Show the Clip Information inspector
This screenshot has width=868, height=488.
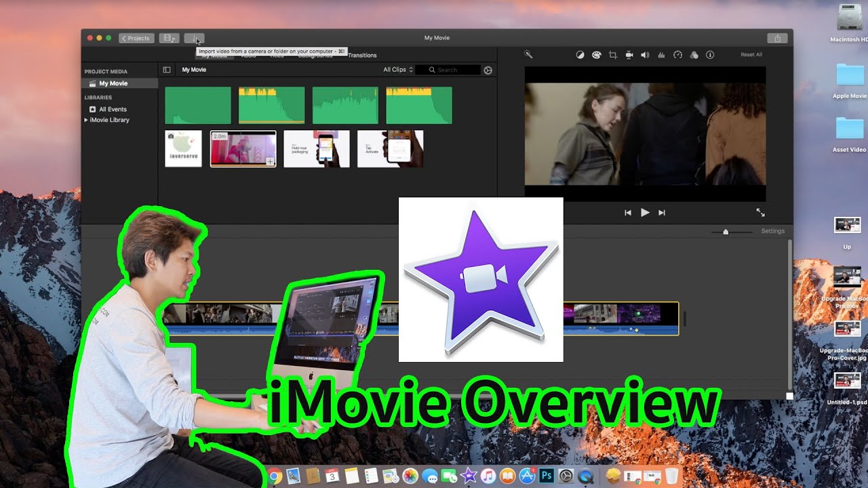(710, 55)
